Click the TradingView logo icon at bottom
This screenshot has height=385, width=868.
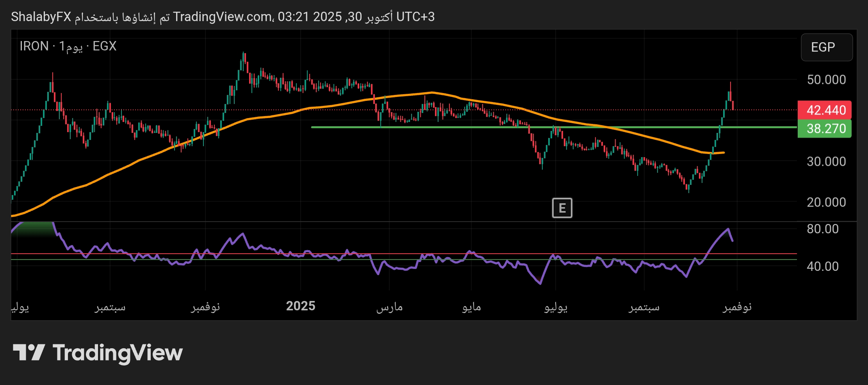point(29,353)
